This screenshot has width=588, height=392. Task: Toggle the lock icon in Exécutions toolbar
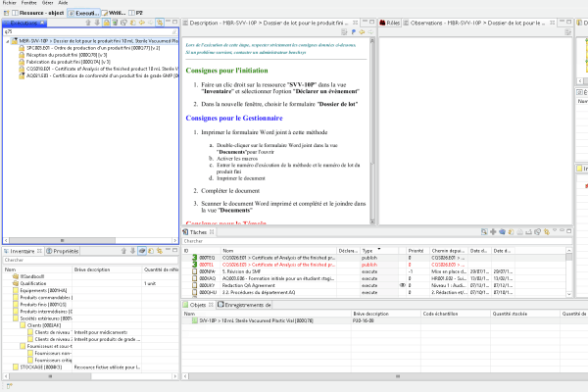[x=107, y=23]
